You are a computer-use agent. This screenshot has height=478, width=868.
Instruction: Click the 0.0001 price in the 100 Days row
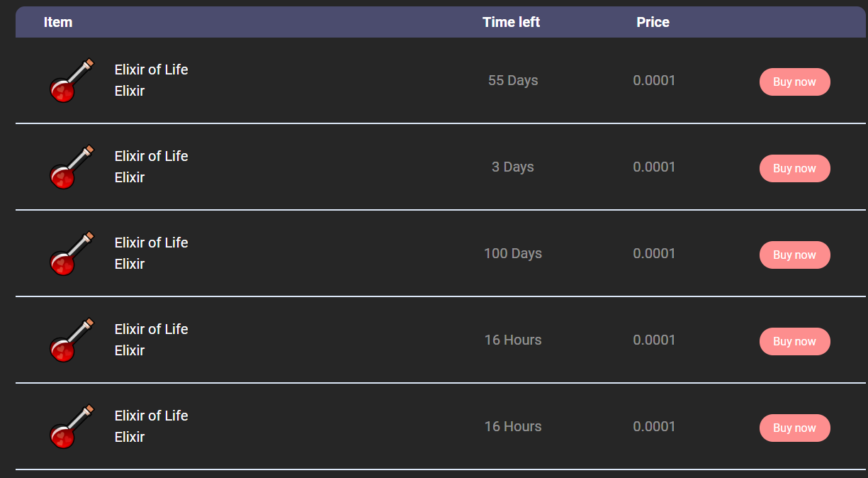(654, 254)
